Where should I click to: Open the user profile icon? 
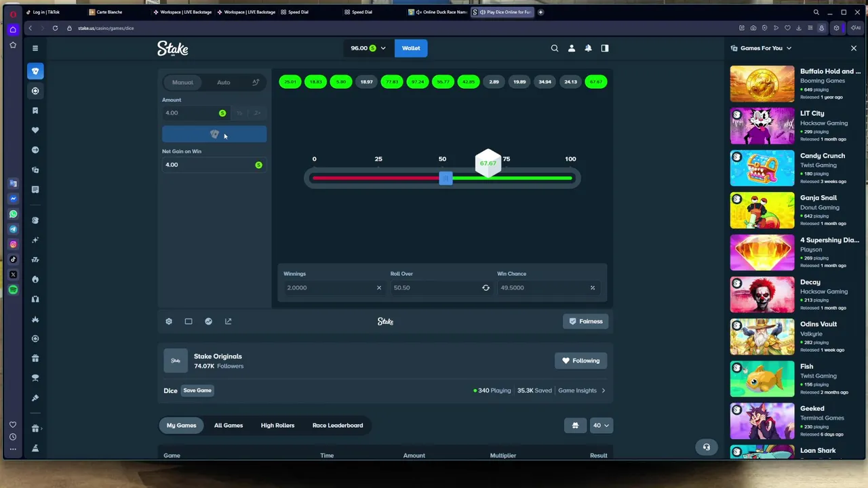(572, 48)
